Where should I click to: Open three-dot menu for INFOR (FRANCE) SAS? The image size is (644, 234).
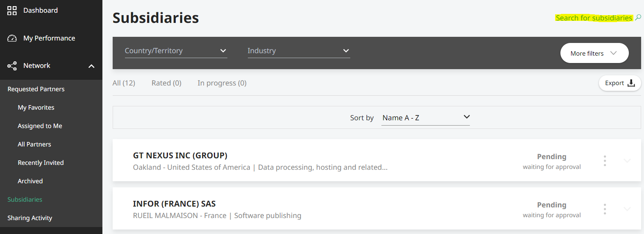[x=605, y=209]
